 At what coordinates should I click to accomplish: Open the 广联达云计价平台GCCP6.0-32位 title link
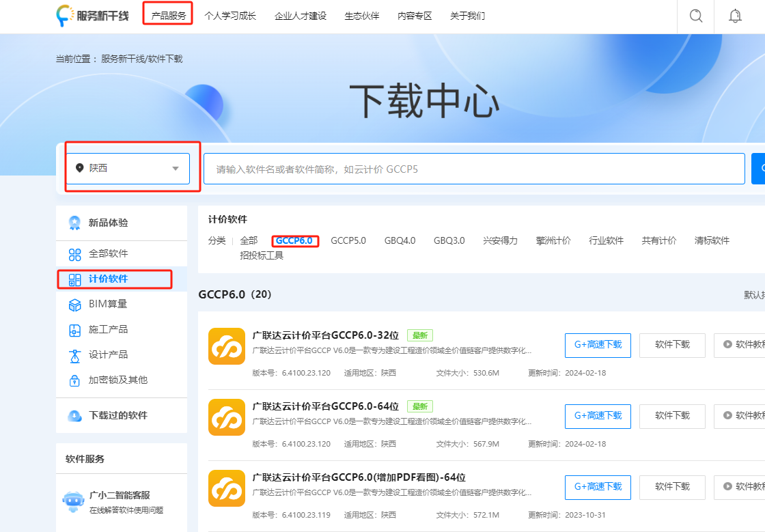[x=325, y=335]
